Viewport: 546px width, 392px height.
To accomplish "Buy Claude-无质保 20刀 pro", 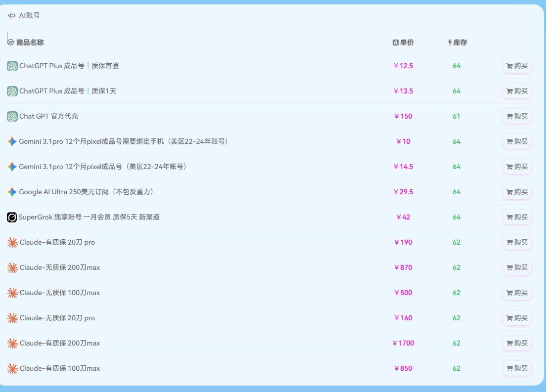I will click(x=517, y=318).
